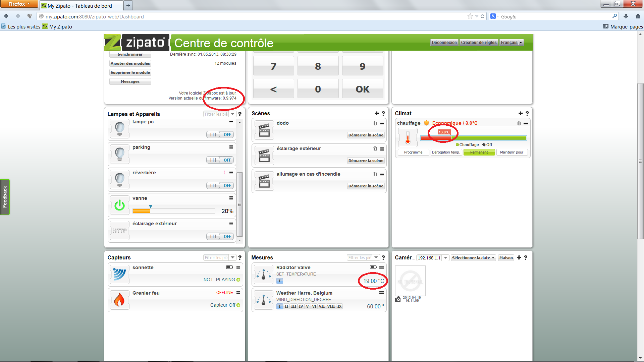Click the Déconnexion button

(444, 43)
